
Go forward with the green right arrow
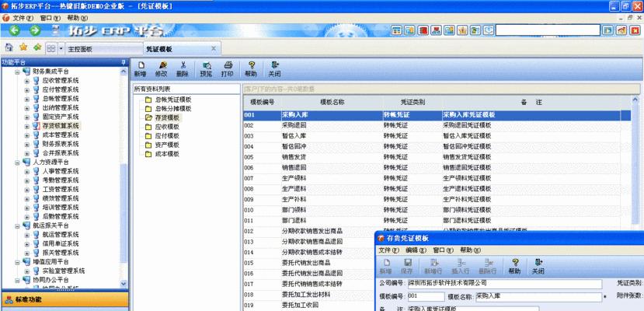pos(35,30)
